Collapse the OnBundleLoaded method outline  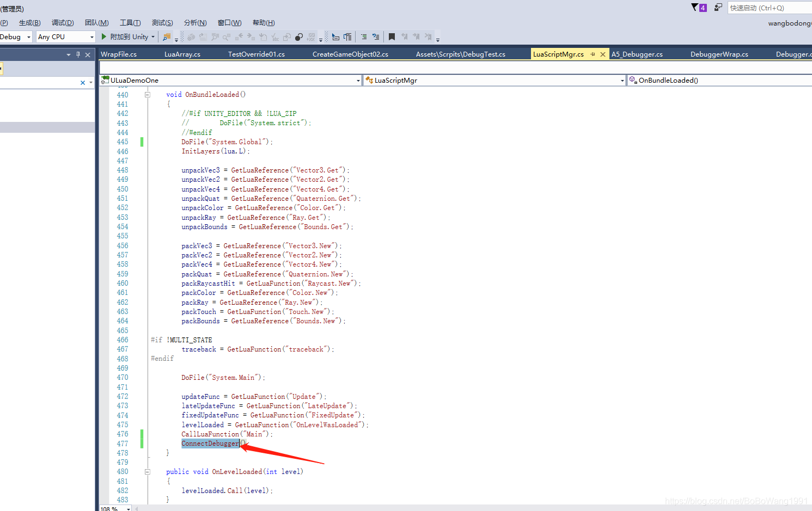[x=147, y=95]
